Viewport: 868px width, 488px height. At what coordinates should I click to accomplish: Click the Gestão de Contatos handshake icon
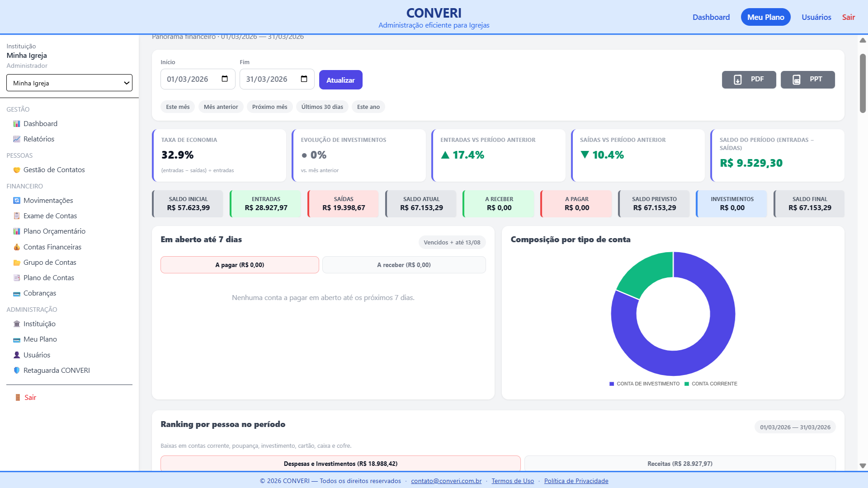point(17,170)
